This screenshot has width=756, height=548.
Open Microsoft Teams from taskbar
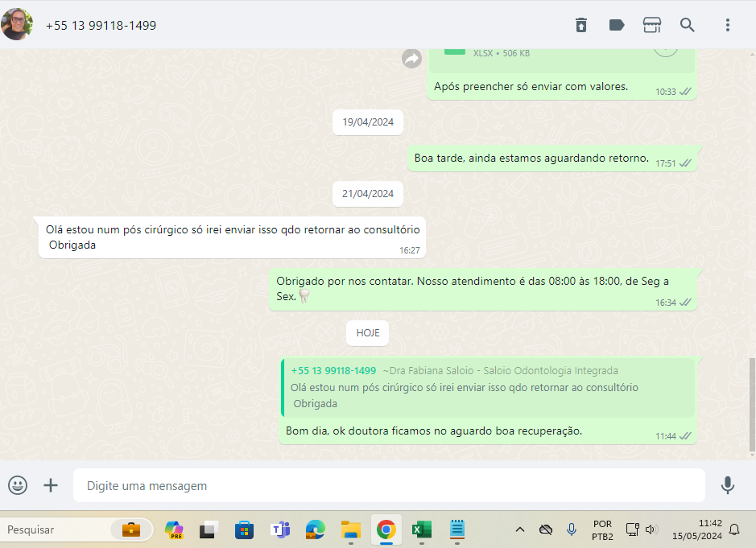279,529
